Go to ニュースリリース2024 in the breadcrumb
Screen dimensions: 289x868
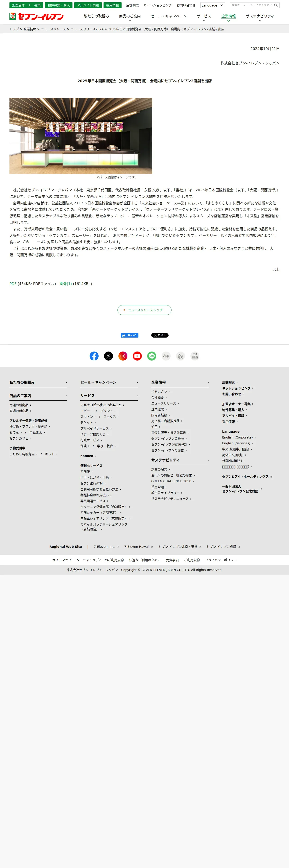click(x=87, y=29)
